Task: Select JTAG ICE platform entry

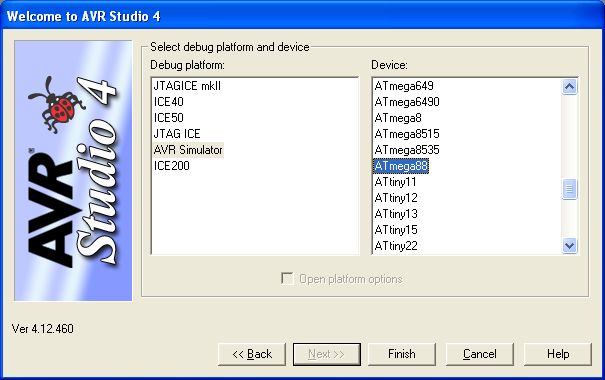Action: point(177,134)
